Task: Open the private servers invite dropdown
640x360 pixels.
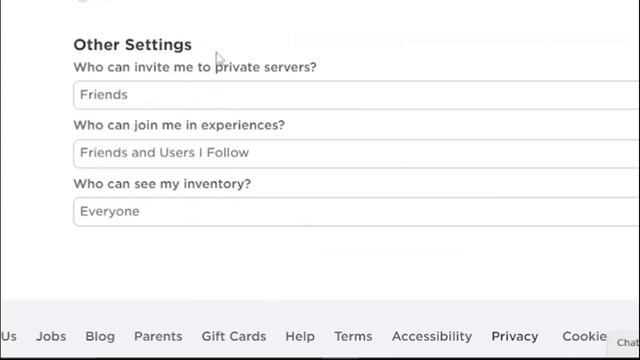Action: coord(356,95)
